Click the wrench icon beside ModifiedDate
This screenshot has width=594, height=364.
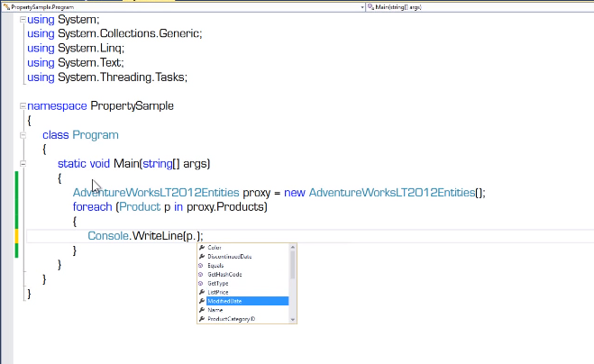[x=202, y=301]
